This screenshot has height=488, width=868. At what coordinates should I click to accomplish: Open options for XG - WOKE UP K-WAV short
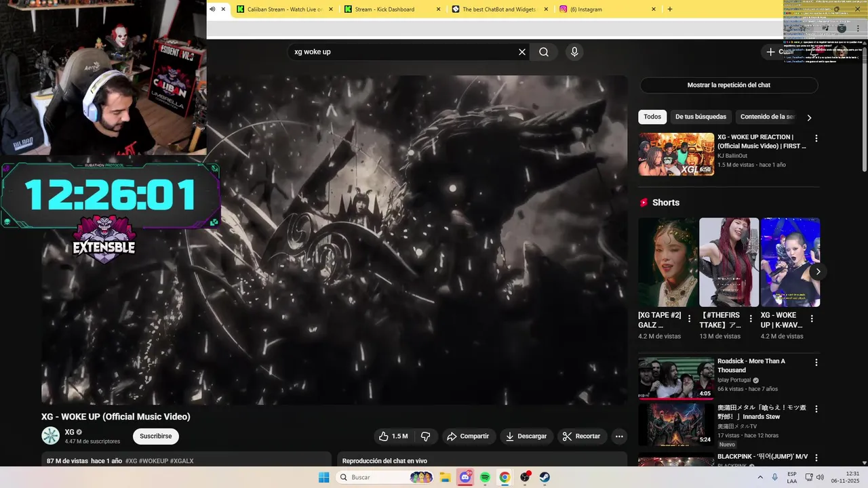[x=812, y=319]
